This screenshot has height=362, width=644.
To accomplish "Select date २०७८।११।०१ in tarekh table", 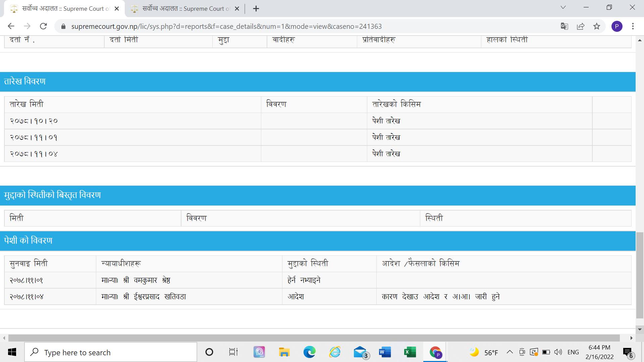I will pos(34,137).
